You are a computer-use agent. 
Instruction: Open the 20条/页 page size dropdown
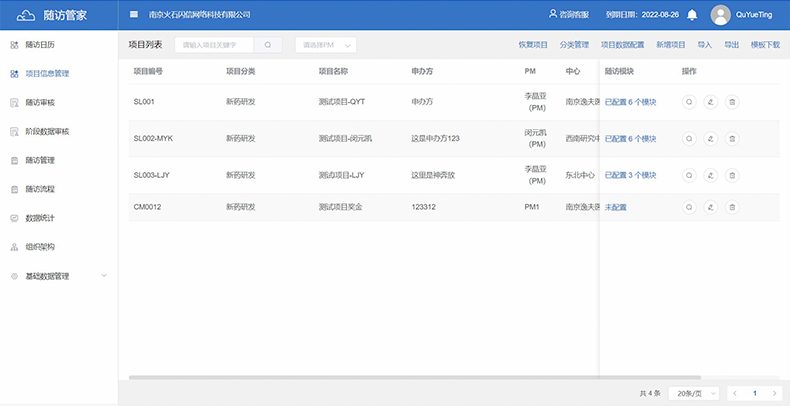coord(692,393)
